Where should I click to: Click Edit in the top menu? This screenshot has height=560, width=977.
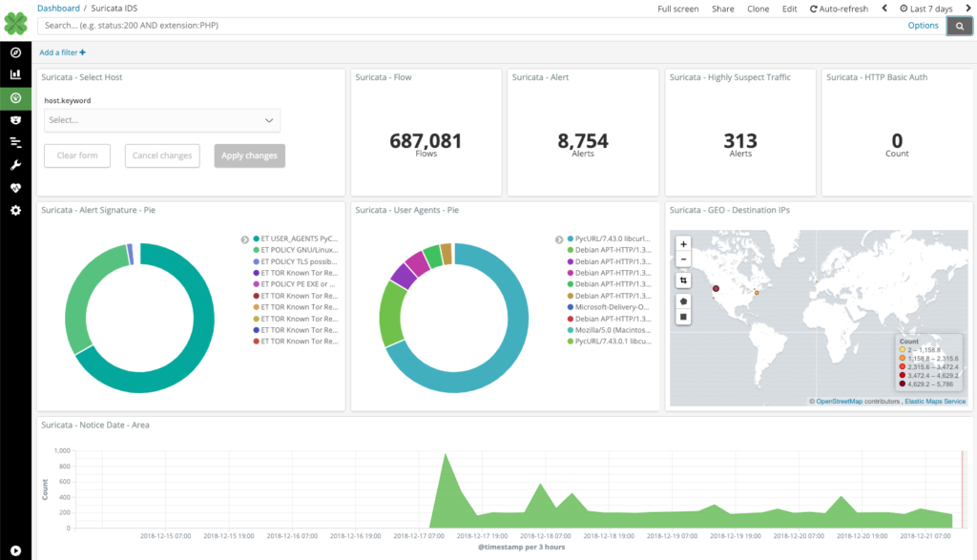click(789, 9)
